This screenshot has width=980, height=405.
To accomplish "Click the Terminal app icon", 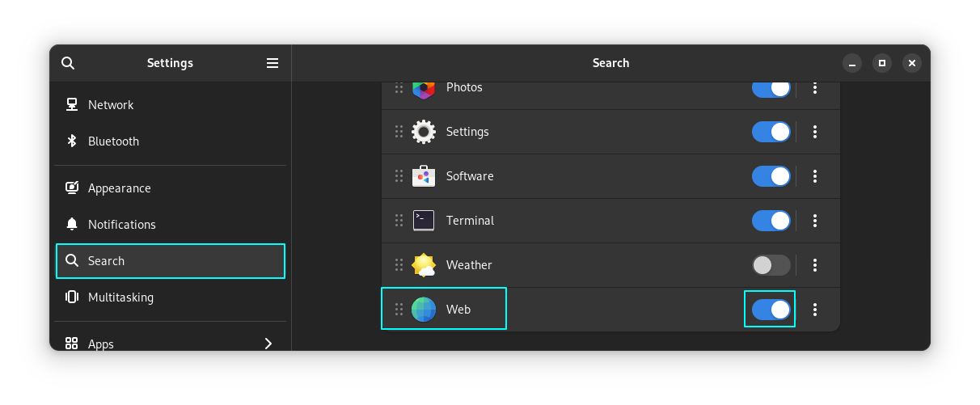I will pos(424,221).
